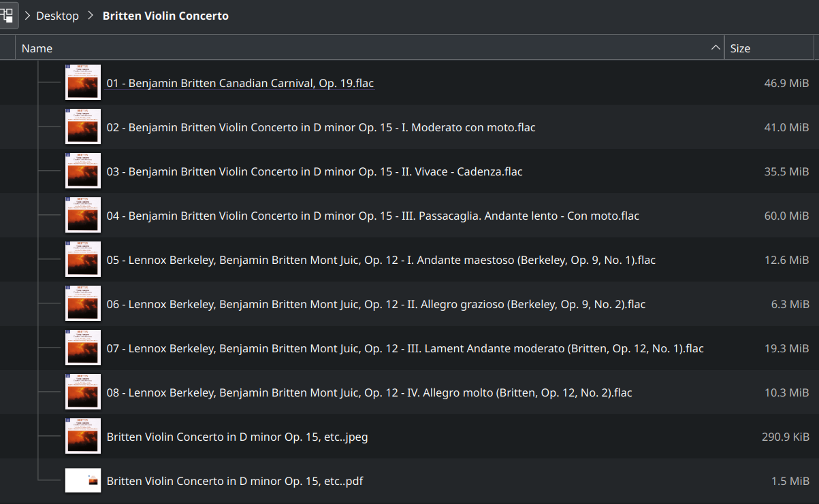Click cover icon for Passacaglia track 04
819x504 pixels.
pos(83,215)
